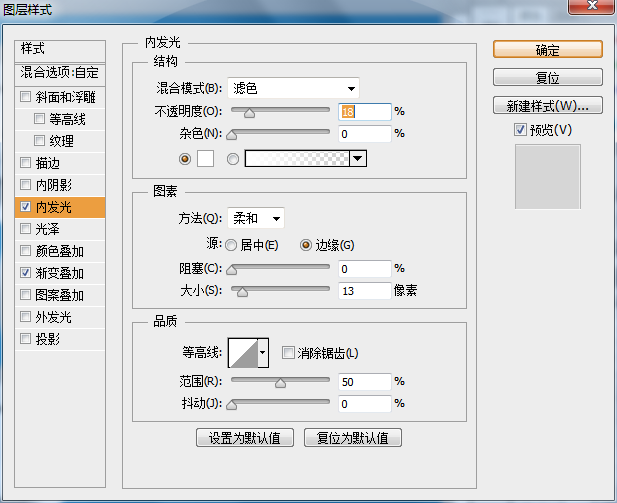This screenshot has width=617, height=503.
Task: Enable 纹理 checkbox
Action: coord(39,141)
